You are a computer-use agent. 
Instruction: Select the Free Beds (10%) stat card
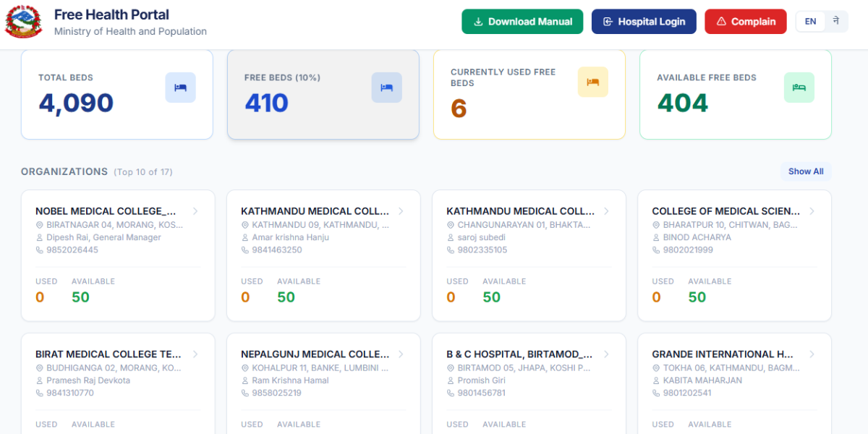323,94
